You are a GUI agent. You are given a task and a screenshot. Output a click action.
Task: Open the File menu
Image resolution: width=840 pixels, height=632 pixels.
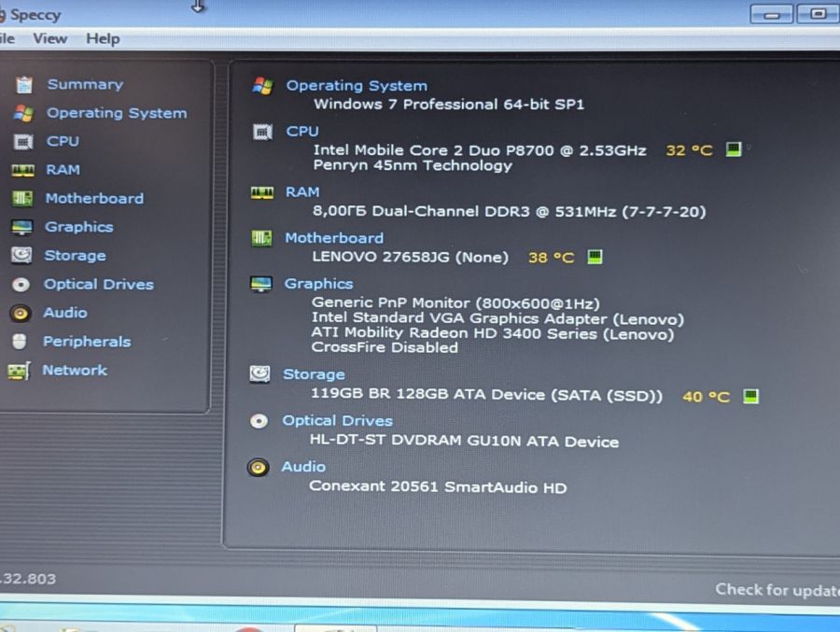click(x=7, y=38)
